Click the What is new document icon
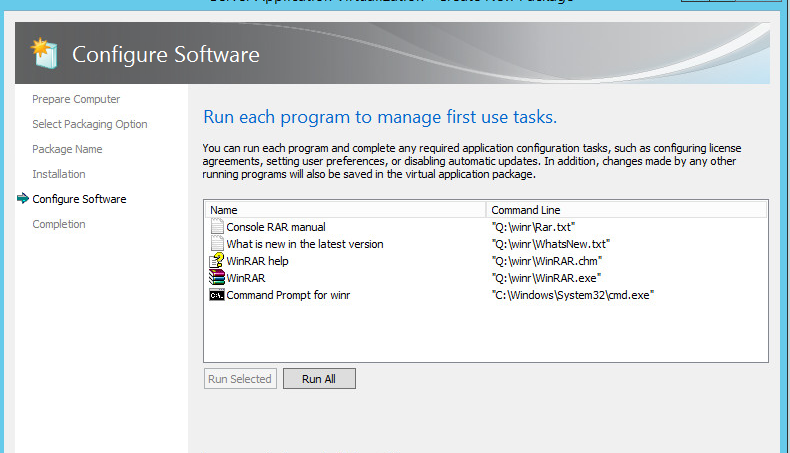Viewport: 790px width, 453px height. [x=217, y=244]
